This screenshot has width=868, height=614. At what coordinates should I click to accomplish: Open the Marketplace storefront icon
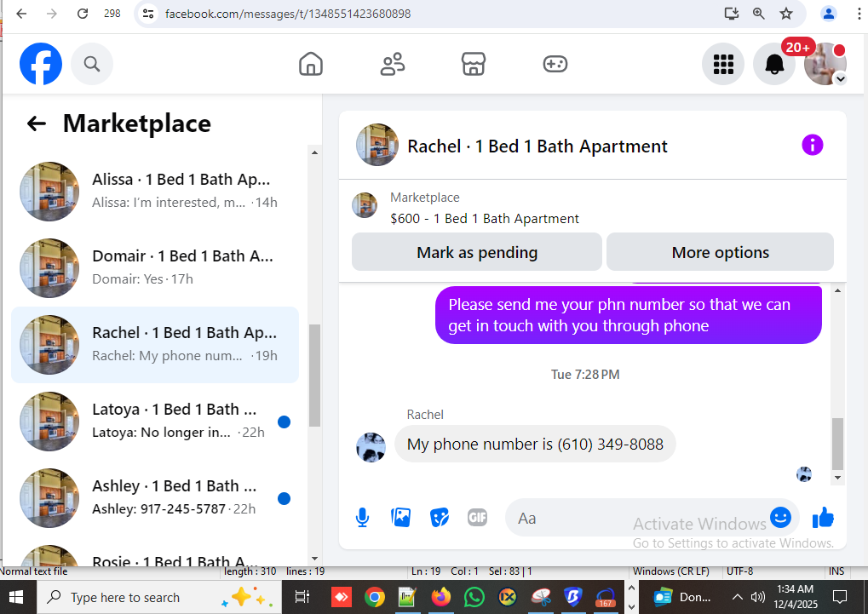[x=474, y=64]
